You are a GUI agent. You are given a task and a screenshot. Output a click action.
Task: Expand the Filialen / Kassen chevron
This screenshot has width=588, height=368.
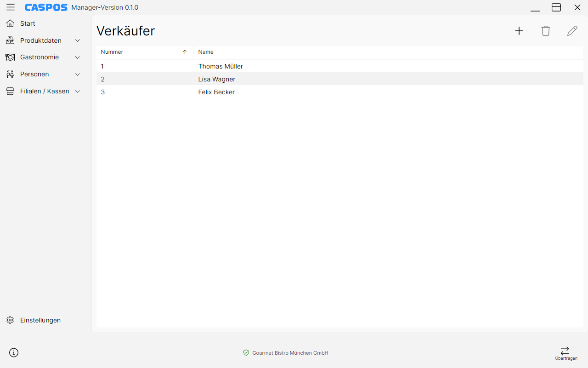78,92
